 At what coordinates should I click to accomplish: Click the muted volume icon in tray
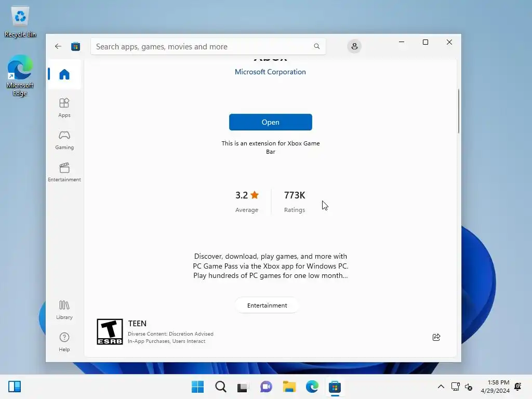pos(469,387)
